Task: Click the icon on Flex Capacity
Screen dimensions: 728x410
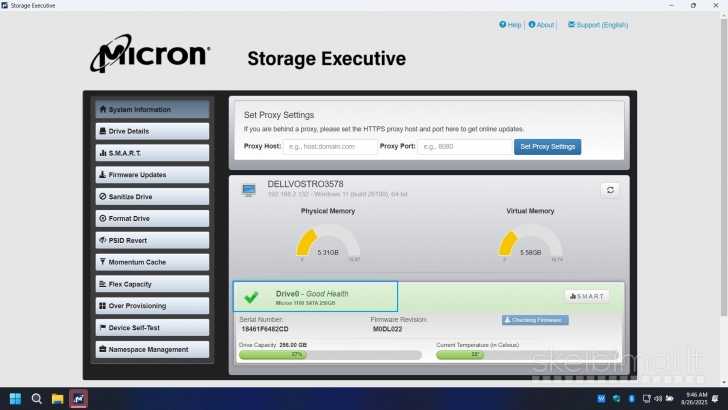Action: 103,284
